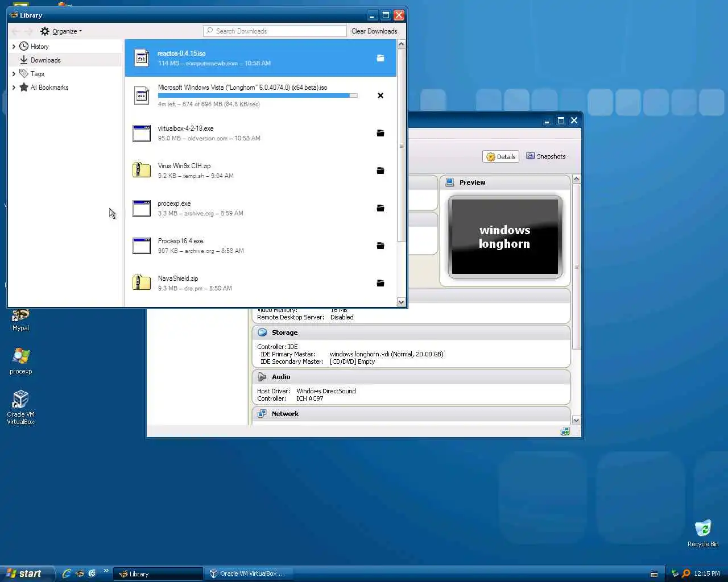Open the Network section header in VirtualBox

point(411,414)
